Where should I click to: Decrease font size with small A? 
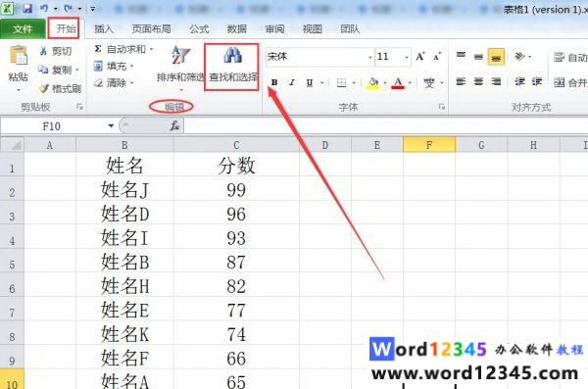(x=437, y=57)
